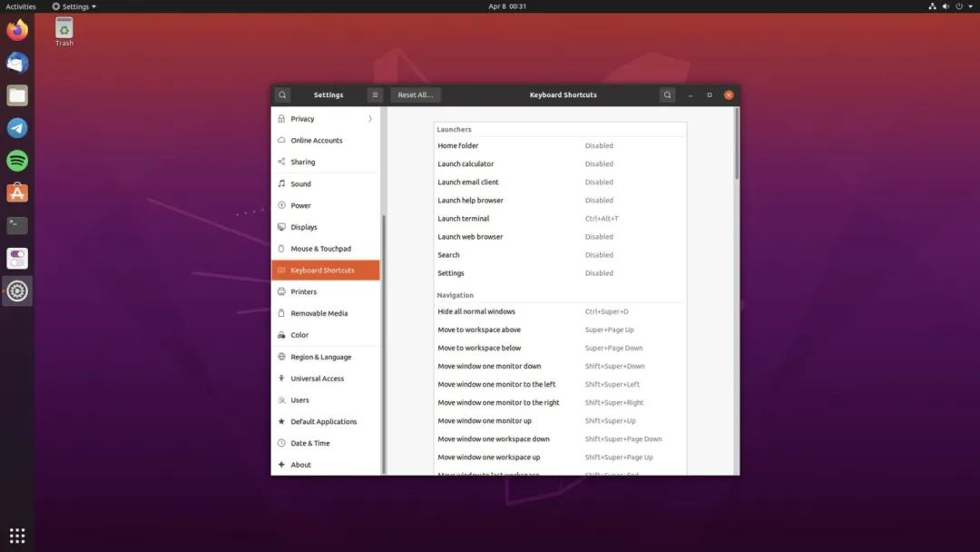
Task: Launch Thunderbird mail from the dock
Action: tap(17, 63)
